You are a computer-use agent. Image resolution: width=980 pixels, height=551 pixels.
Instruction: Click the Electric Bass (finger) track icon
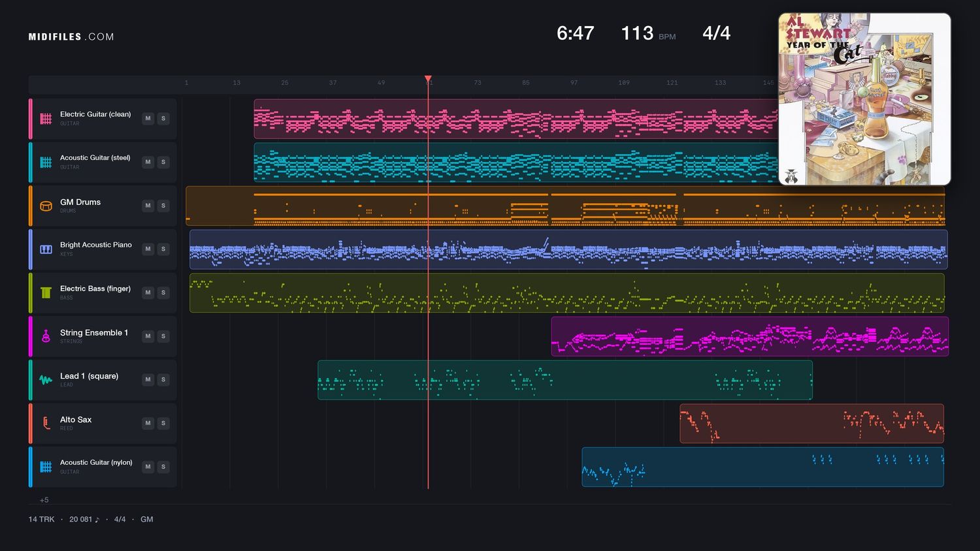(46, 292)
